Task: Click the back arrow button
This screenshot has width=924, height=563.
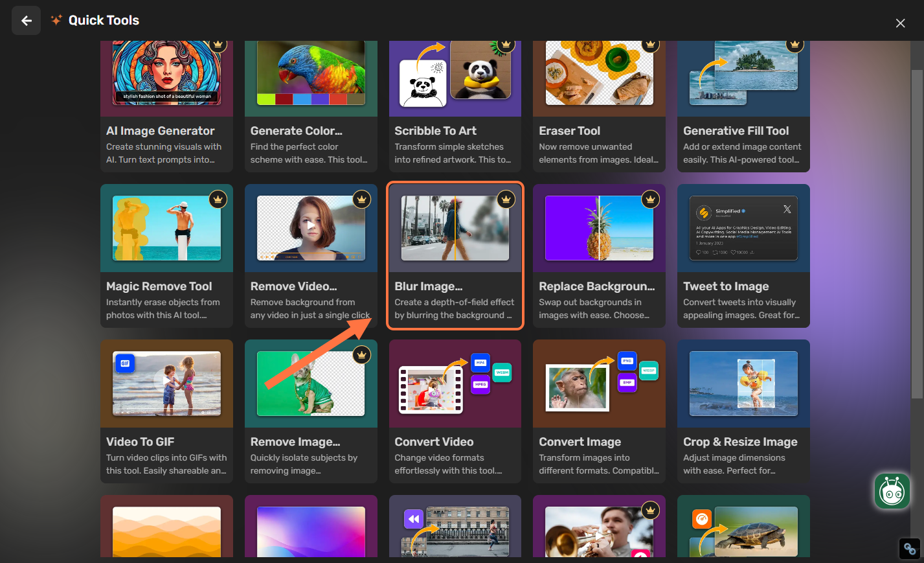Action: 26,21
